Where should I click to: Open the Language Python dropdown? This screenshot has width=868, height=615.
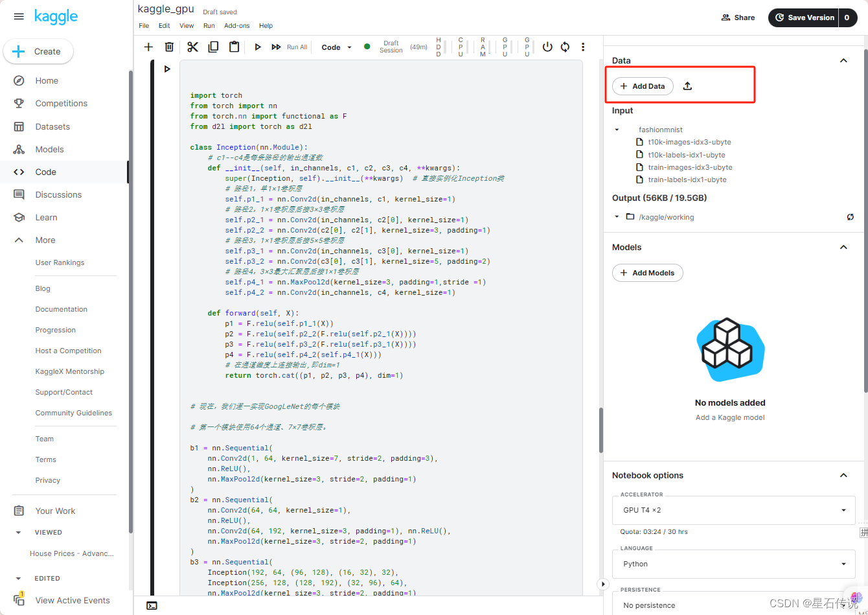733,564
